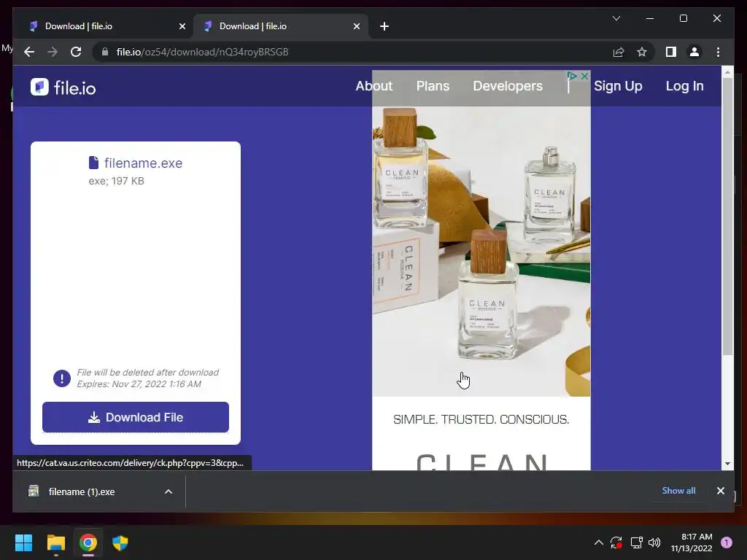
Task: Open the clock showing 8:17 AM
Action: 692,542
